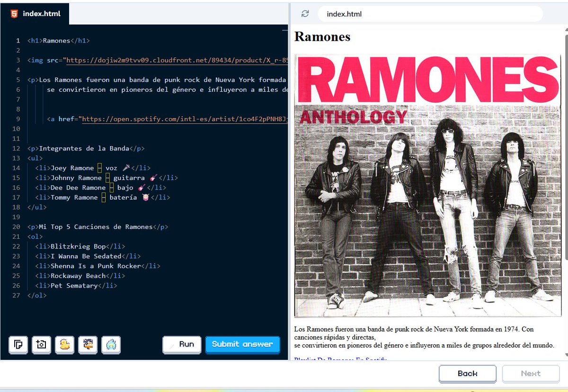Screen dimensions: 568x392
Task: Click the copy code icon button
Action: coord(18,345)
